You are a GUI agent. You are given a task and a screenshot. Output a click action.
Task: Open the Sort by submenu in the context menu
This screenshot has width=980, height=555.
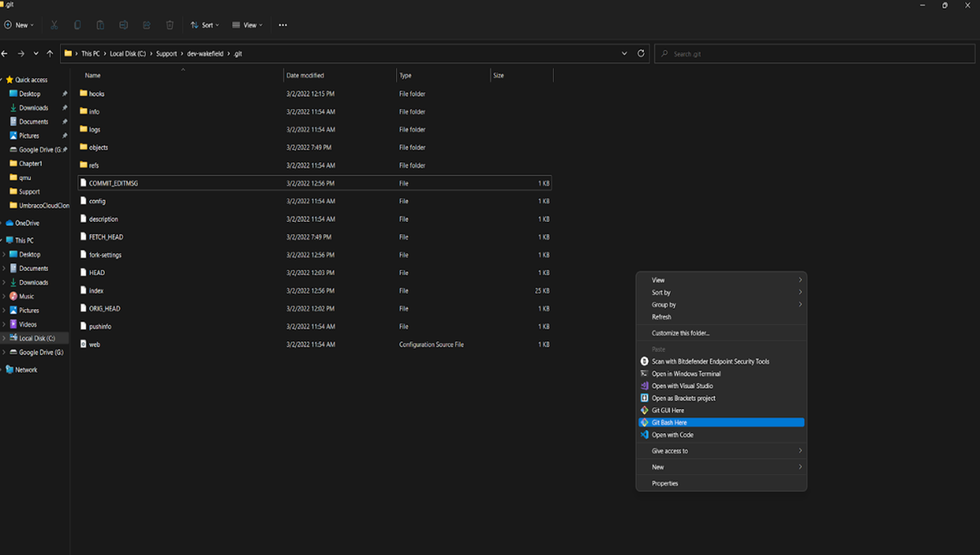661,293
